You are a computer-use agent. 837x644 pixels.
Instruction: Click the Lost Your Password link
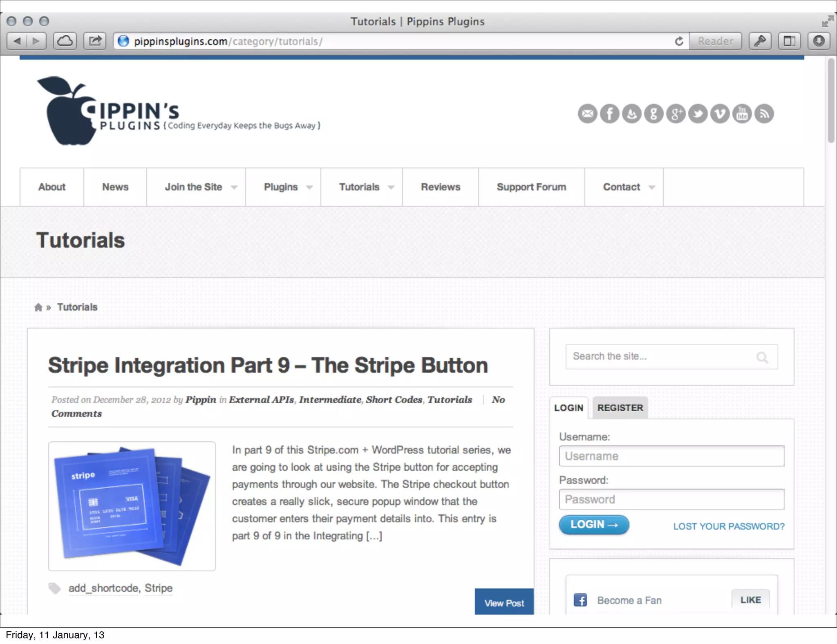click(729, 526)
